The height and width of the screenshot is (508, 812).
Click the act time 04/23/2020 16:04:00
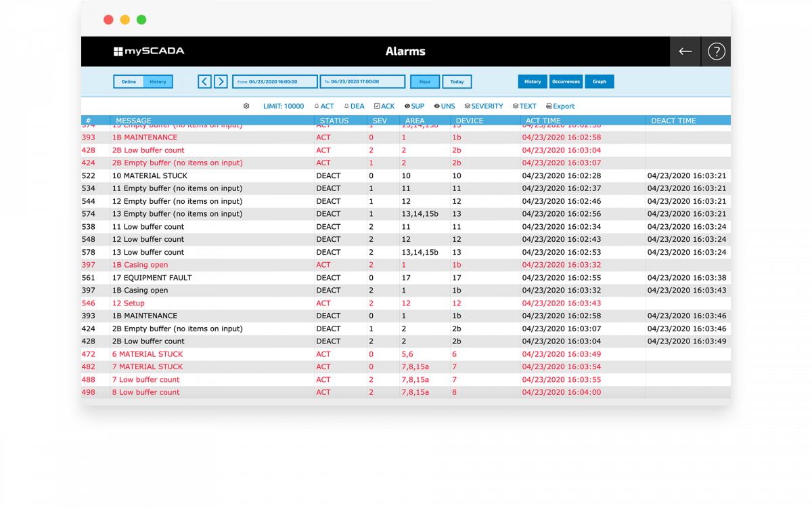point(562,392)
